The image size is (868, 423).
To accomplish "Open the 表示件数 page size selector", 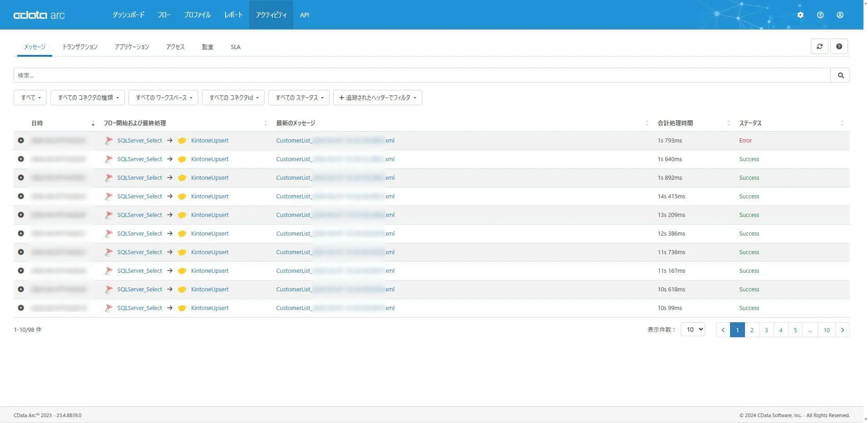I will click(x=693, y=330).
